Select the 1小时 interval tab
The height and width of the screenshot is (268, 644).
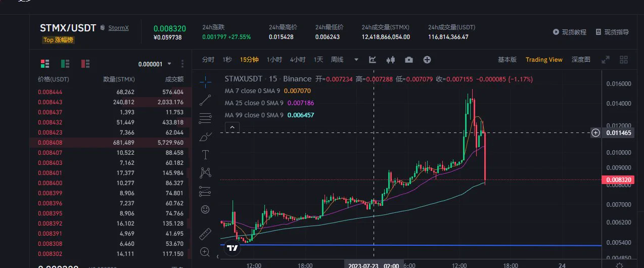coord(274,60)
